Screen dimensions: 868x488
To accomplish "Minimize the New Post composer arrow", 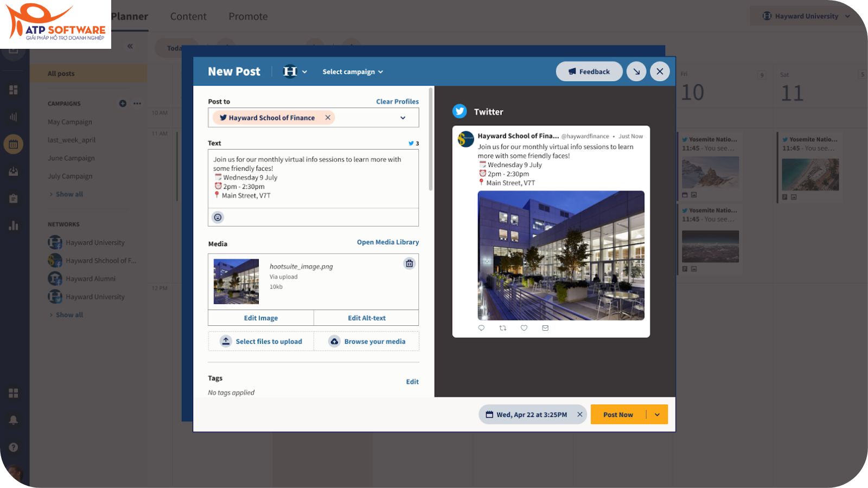I will tap(636, 72).
